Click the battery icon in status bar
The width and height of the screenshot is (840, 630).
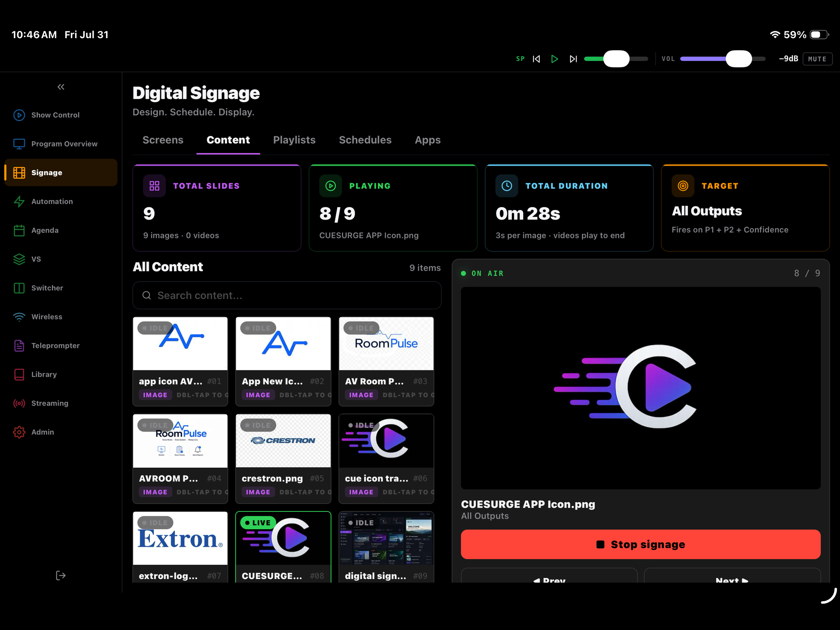pos(820,34)
